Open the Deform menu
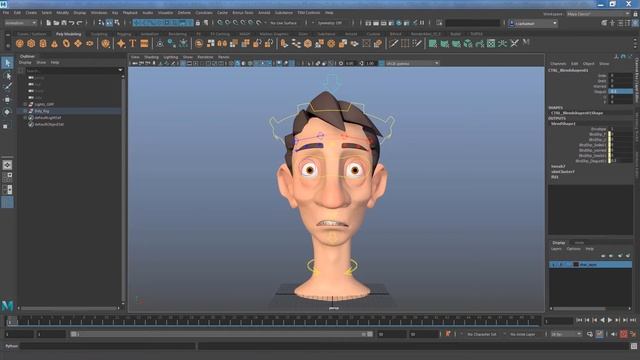The height and width of the screenshot is (360, 640). coord(184,13)
